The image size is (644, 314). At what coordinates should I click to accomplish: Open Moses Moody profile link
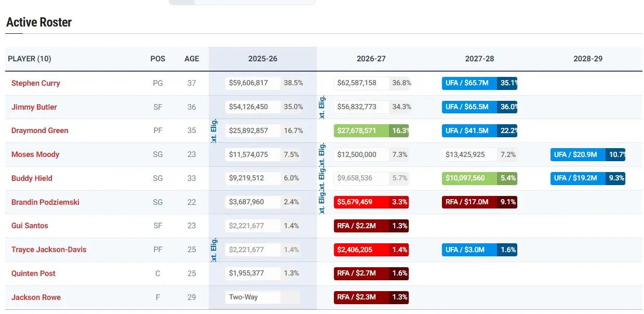pyautogui.click(x=35, y=154)
